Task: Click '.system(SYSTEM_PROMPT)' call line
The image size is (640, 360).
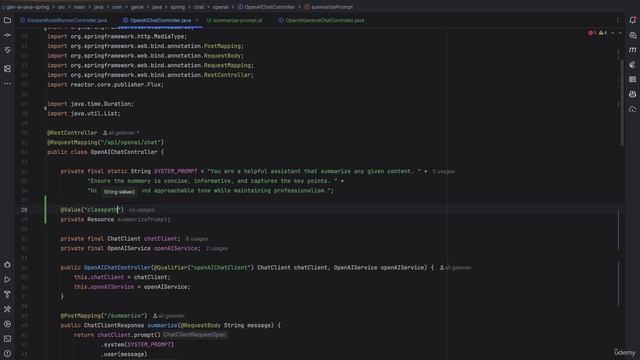Action: point(137,344)
